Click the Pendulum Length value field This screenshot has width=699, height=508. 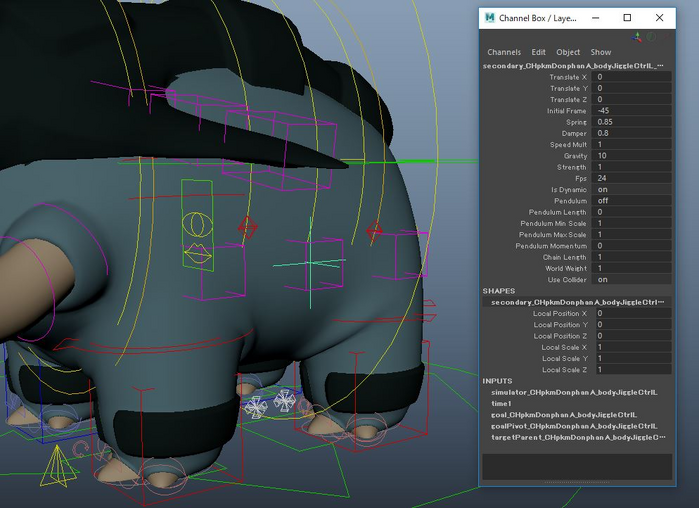click(631, 212)
